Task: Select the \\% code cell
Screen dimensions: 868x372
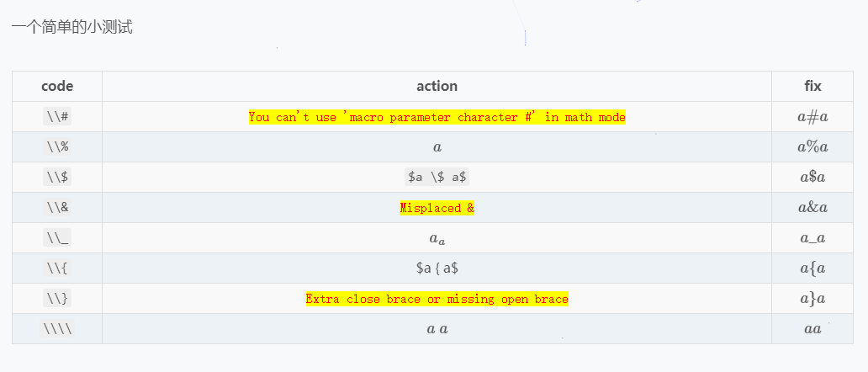Action: pyautogui.click(x=57, y=147)
